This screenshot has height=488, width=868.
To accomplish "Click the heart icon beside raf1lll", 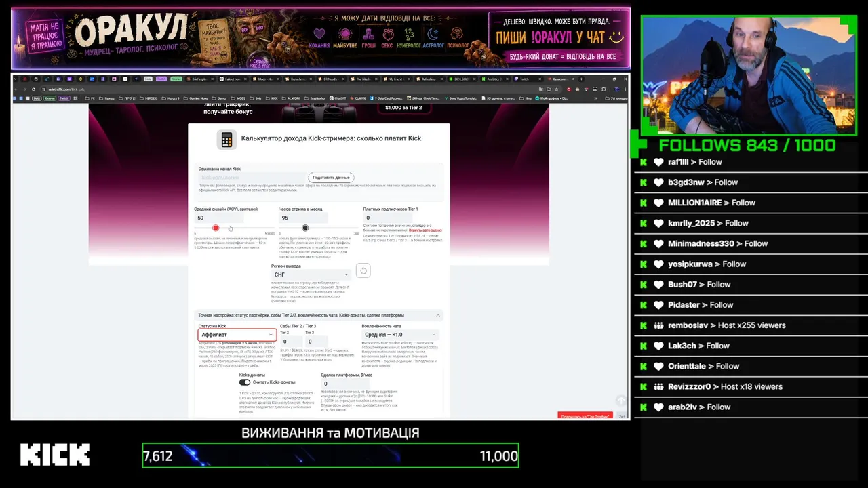I will (x=658, y=162).
